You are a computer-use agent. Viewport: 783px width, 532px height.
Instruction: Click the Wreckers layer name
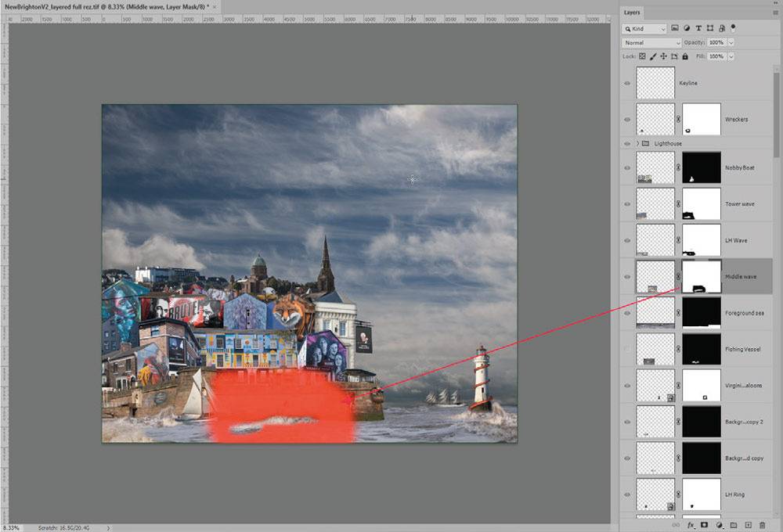point(737,119)
